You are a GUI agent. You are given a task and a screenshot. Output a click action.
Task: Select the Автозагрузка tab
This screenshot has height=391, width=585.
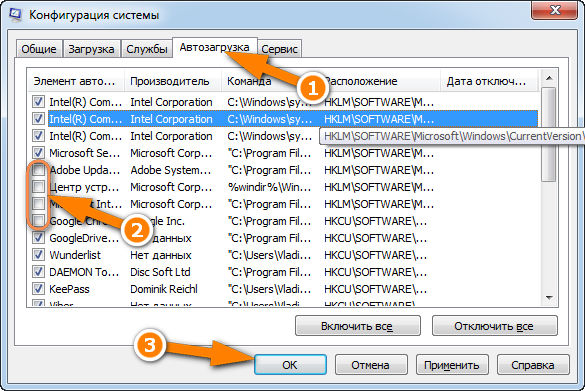(x=215, y=47)
